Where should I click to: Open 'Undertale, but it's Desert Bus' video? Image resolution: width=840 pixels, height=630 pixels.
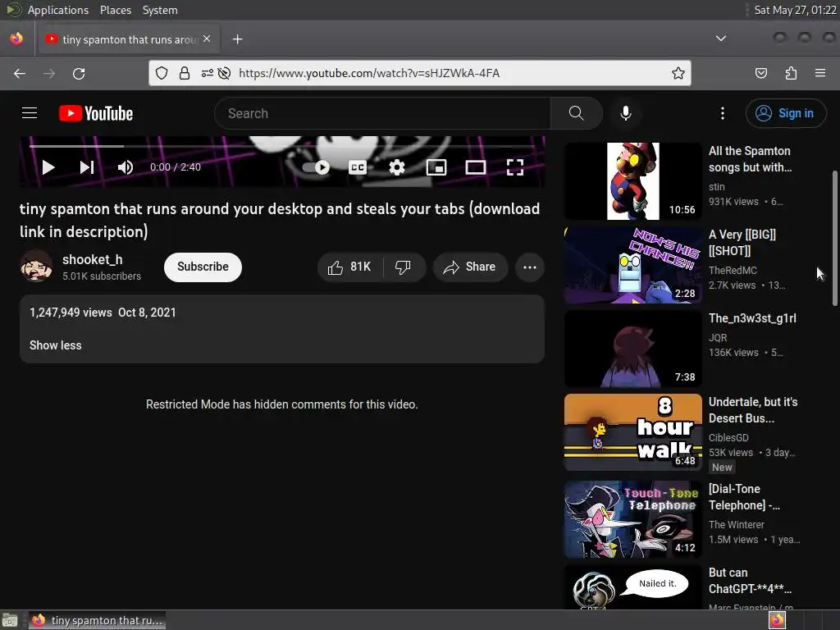click(x=632, y=431)
